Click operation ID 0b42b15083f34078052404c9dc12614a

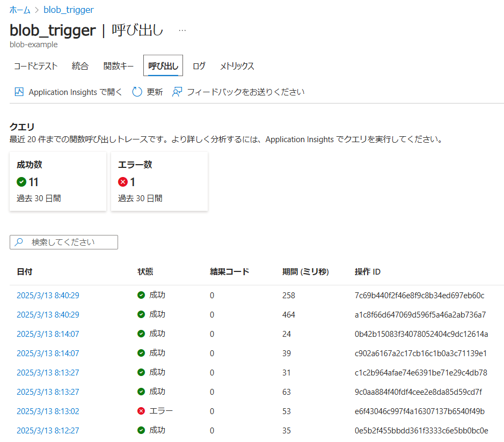pyautogui.click(x=421, y=334)
